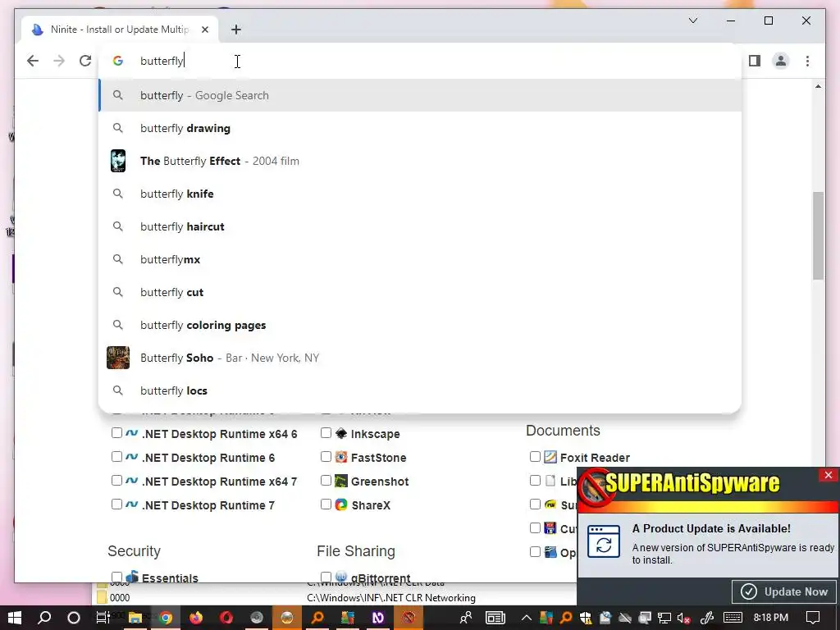Open touch keyboard tray icon
This screenshot has height=630, width=840.
(733, 618)
